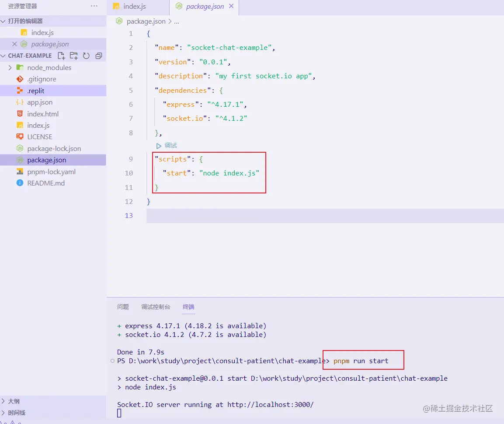Switch to the index.js editor tab
Viewport: 504px width, 424px height.
138,7
